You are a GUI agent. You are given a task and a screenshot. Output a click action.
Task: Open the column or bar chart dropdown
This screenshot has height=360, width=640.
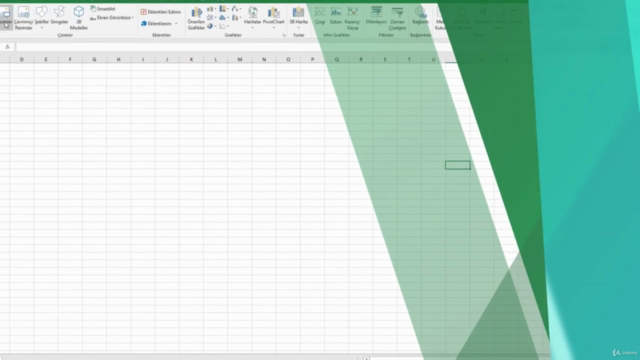[211, 9]
